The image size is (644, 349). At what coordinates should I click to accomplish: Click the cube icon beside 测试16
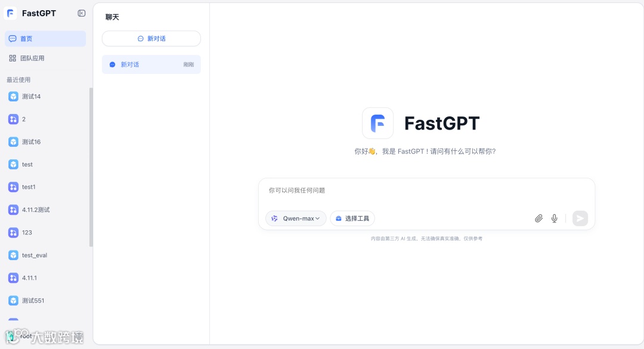13,142
